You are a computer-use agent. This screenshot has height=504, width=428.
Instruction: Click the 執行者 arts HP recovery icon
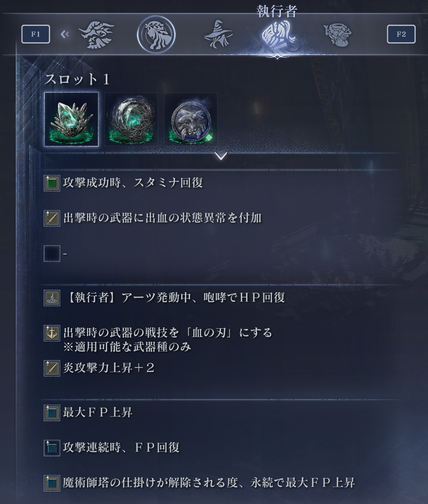click(x=52, y=298)
